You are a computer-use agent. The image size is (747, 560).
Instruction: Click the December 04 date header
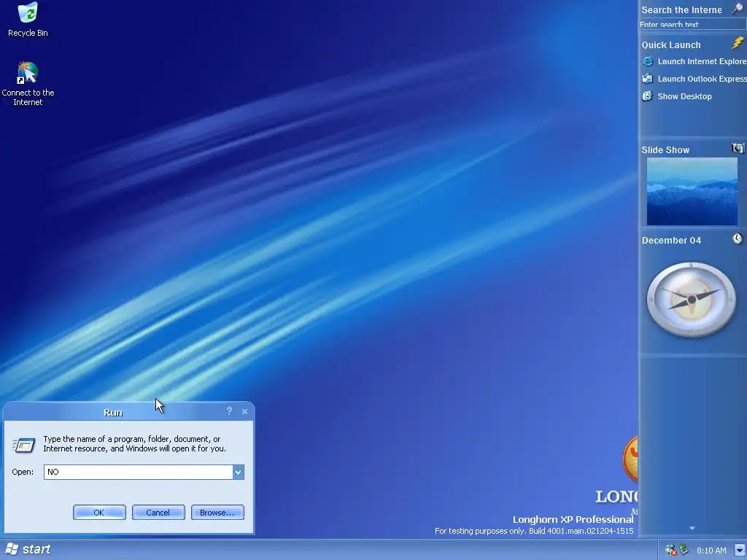click(x=671, y=241)
